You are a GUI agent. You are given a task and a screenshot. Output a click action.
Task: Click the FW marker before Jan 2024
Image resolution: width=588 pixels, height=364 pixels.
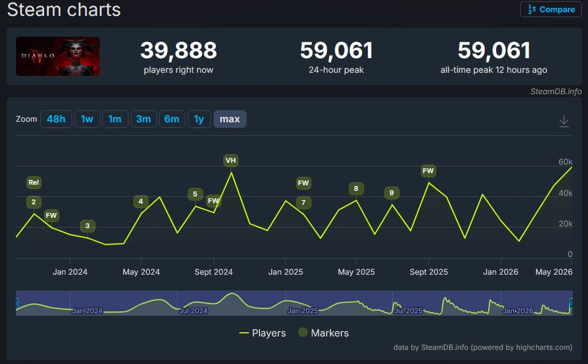tap(51, 215)
